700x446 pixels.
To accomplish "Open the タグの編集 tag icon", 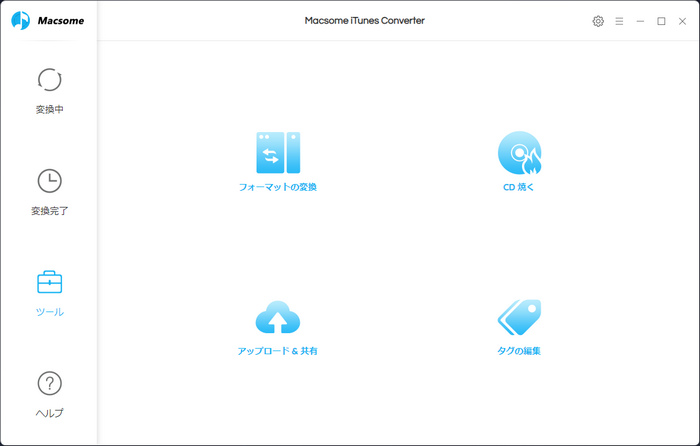I will (519, 317).
